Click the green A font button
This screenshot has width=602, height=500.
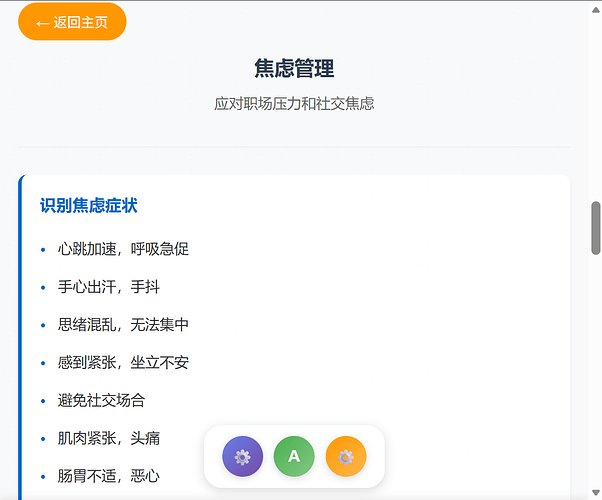(x=294, y=457)
